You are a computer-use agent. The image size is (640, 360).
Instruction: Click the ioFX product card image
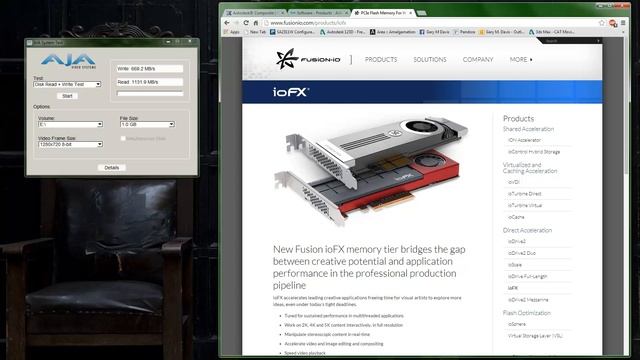tap(371, 171)
